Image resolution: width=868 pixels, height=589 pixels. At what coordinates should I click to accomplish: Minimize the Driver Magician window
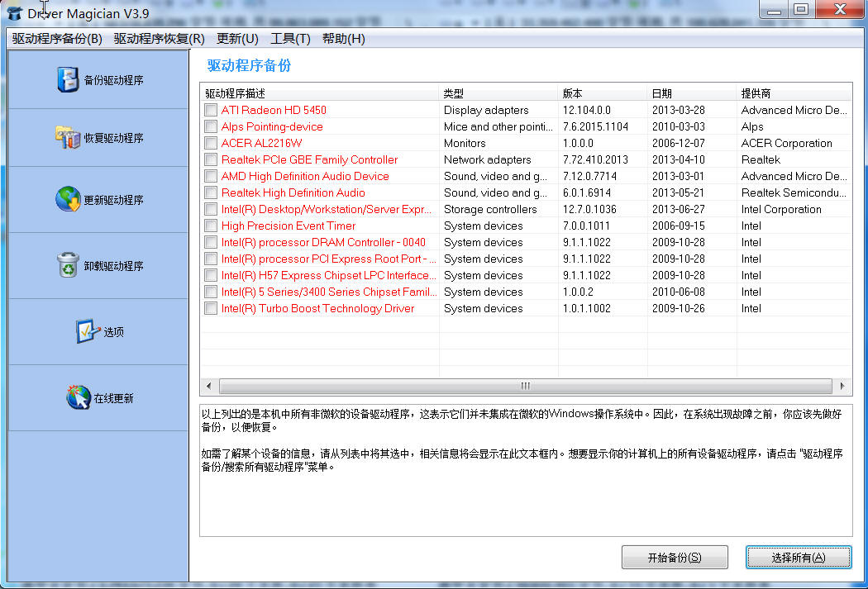pyautogui.click(x=774, y=10)
